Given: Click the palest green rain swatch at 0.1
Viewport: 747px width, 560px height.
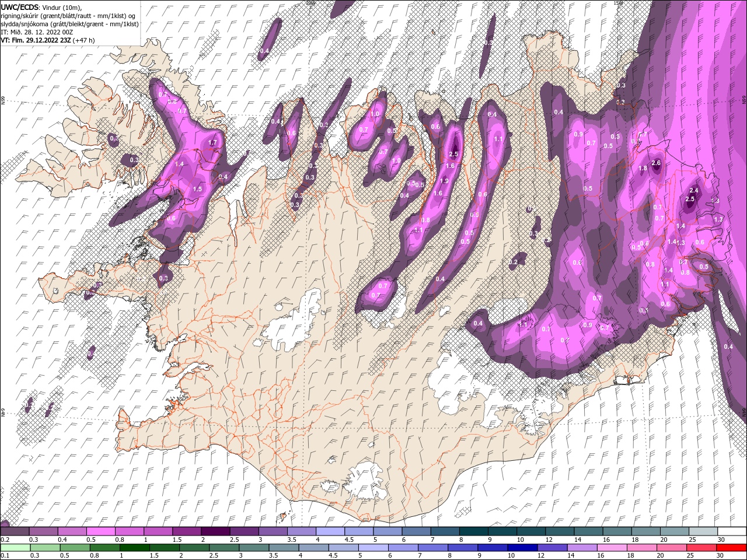Looking at the screenshot, I should 16,548.
